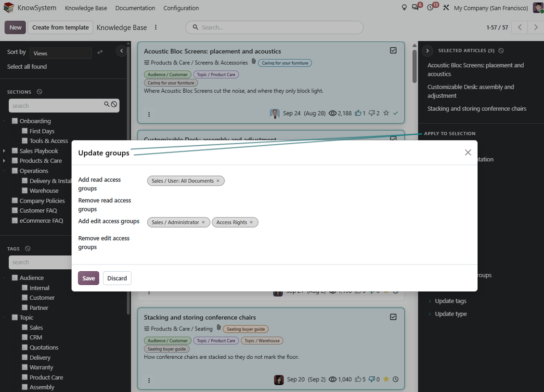The image size is (544, 392).
Task: Check the First Days section
Action: pos(25,131)
